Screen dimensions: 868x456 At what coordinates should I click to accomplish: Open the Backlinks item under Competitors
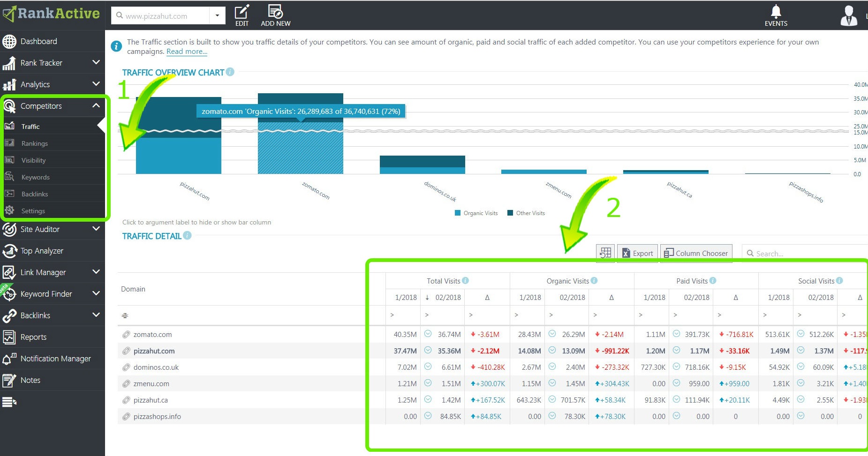[x=35, y=194]
